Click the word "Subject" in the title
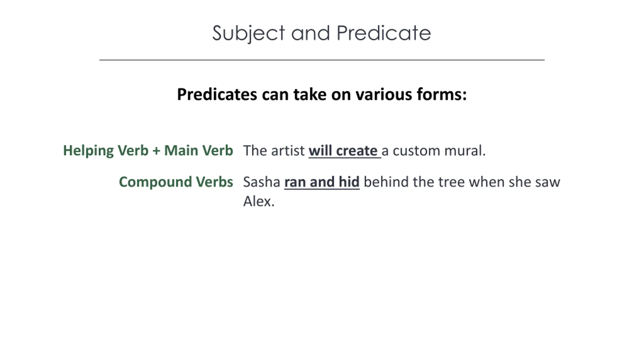 point(249,33)
